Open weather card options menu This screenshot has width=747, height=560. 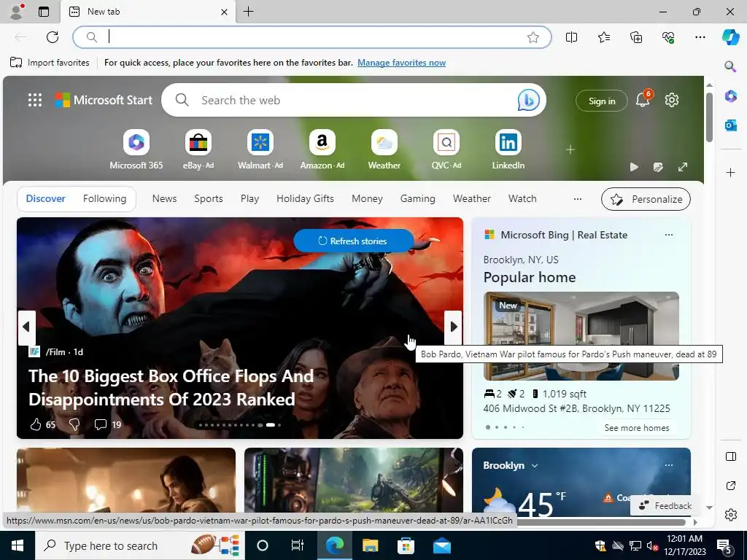coord(669,465)
